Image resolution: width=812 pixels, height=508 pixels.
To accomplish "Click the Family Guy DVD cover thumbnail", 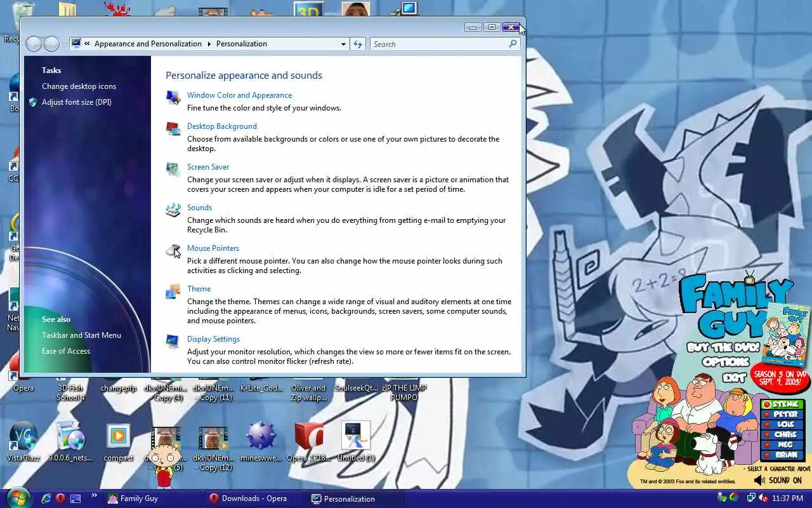I will pyautogui.click(x=787, y=334).
